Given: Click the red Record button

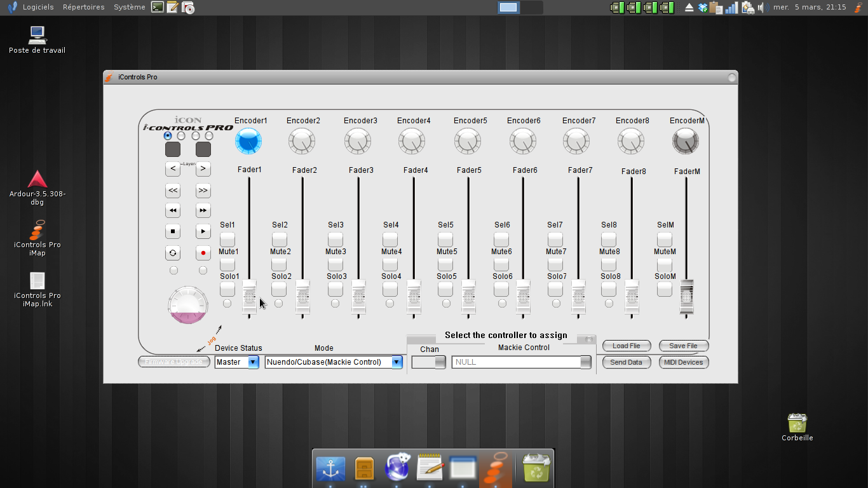Looking at the screenshot, I should tap(203, 253).
